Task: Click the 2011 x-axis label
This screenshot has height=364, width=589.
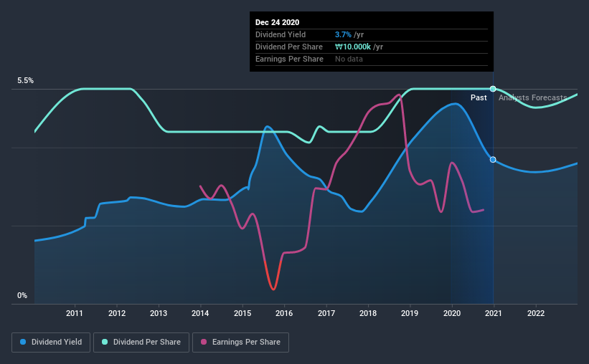Action: tap(75, 313)
